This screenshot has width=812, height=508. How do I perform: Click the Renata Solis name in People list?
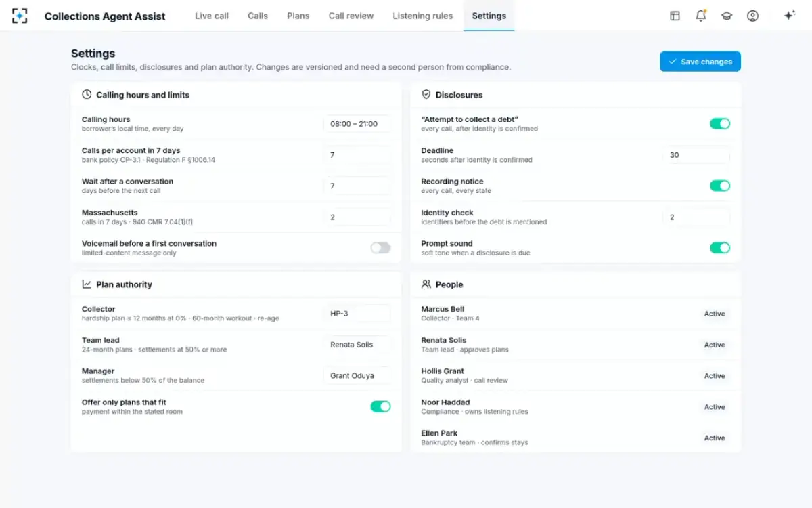point(444,340)
